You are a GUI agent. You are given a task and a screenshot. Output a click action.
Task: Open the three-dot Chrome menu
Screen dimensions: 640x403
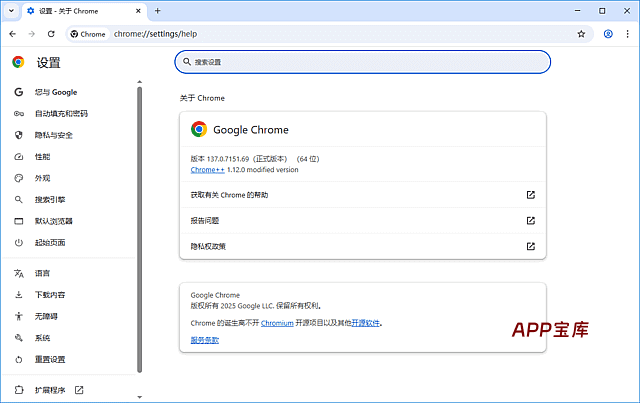pos(627,34)
